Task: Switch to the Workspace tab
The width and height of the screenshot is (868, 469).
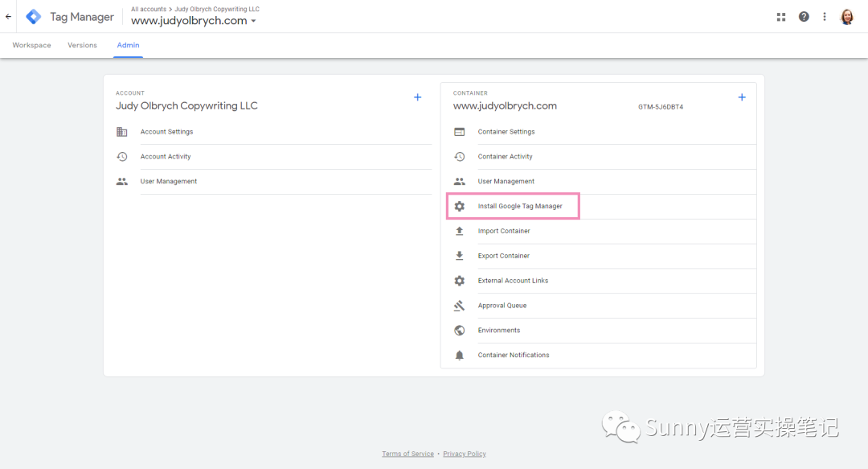Action: [31, 46]
